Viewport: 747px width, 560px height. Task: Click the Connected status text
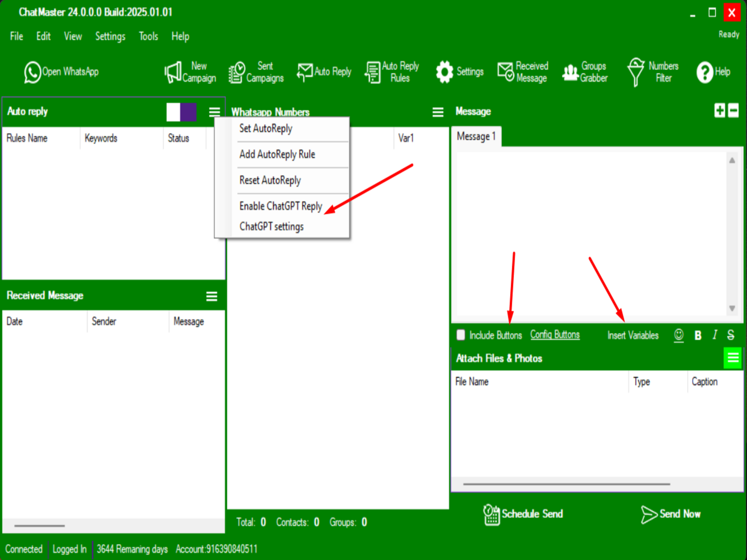coord(24,549)
